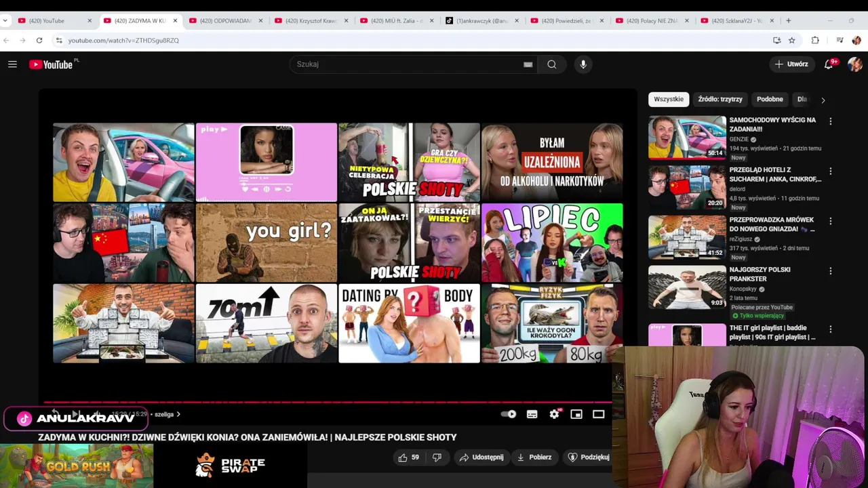Click the Udostępnij share button

[x=481, y=457]
